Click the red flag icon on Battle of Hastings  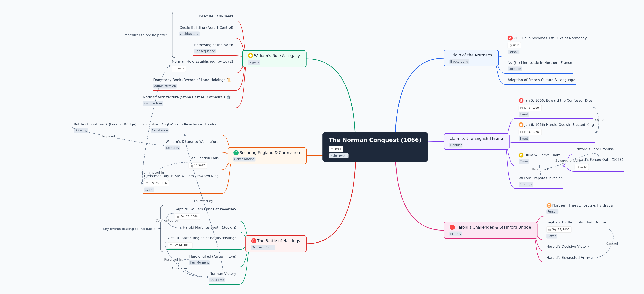pyautogui.click(x=253, y=241)
